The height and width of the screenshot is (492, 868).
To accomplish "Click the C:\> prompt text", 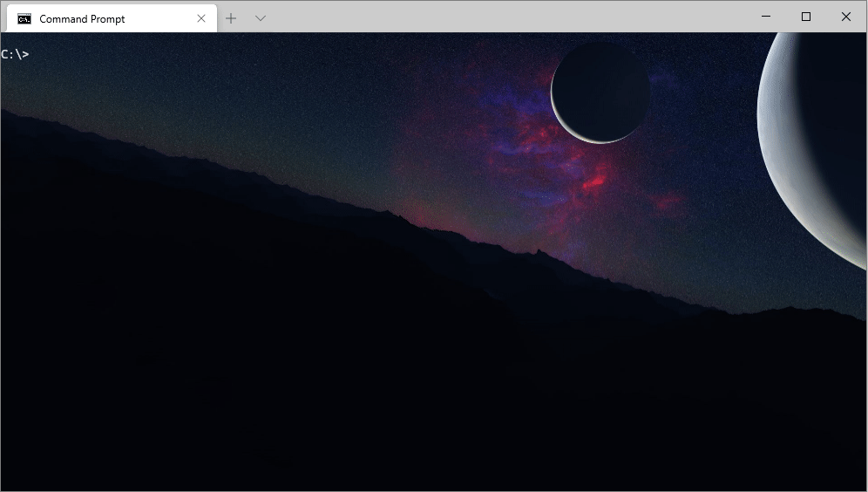I will (15, 54).
